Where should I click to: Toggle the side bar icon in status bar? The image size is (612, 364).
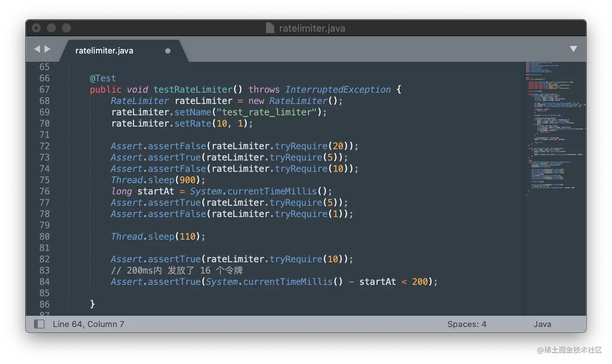[39, 324]
